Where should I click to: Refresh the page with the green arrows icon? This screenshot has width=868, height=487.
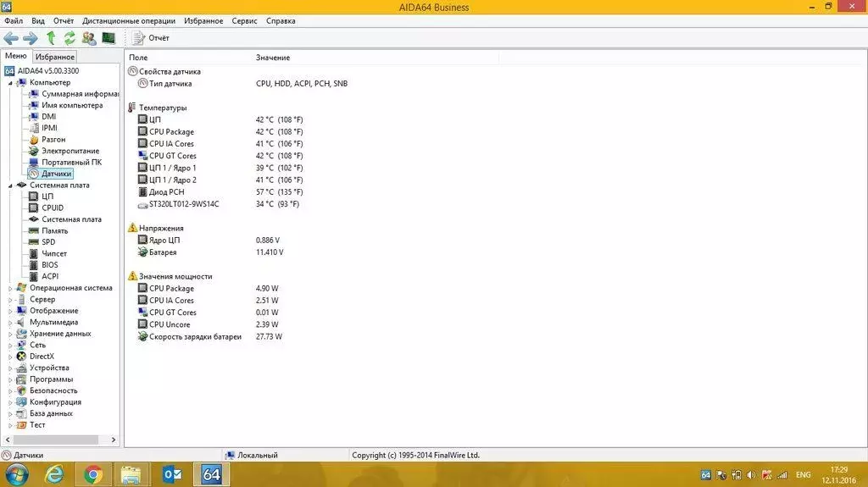pos(70,38)
